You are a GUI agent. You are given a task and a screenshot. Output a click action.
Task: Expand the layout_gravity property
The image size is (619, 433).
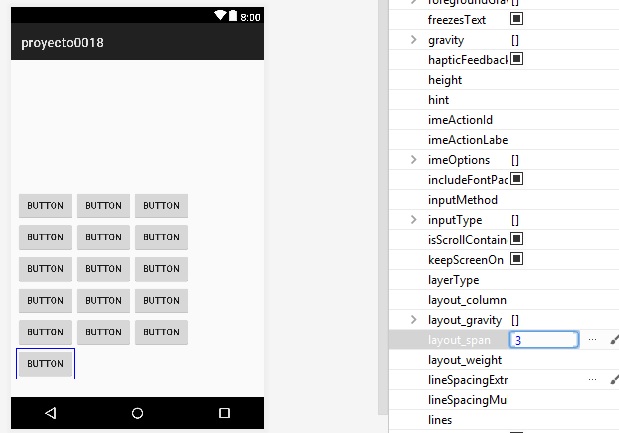tap(414, 319)
